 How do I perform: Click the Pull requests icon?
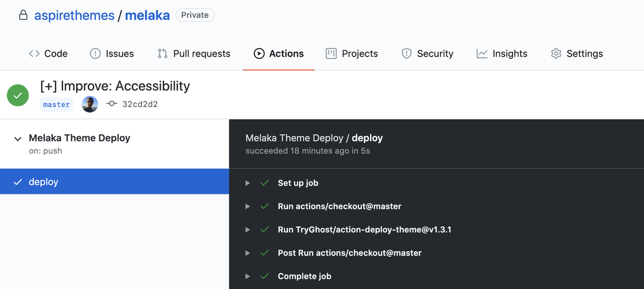(x=162, y=53)
